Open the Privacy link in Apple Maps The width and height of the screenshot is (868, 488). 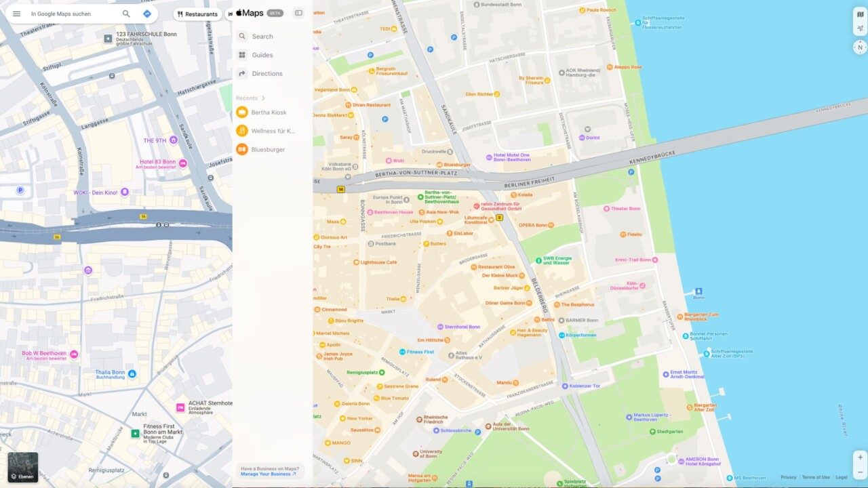788,477
